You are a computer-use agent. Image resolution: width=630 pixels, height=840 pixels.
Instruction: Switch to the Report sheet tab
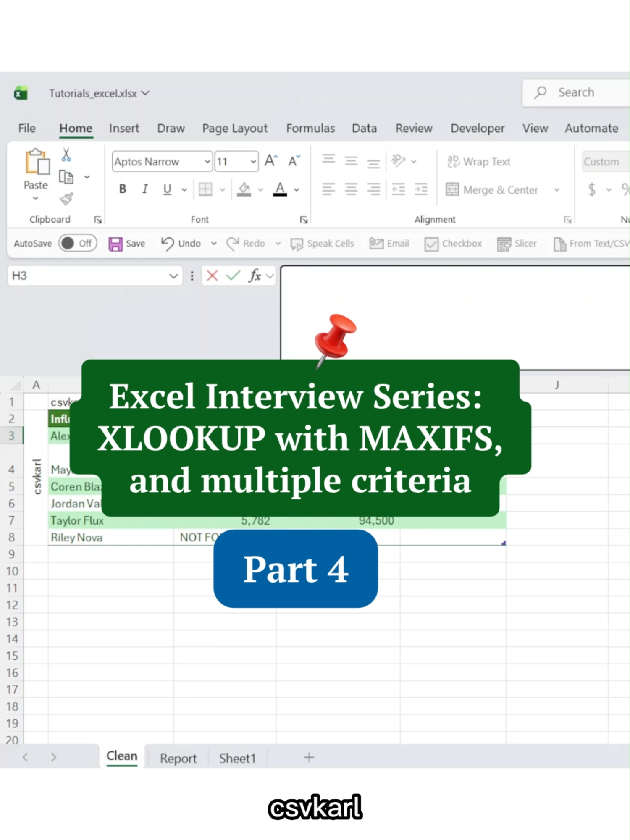(x=178, y=758)
